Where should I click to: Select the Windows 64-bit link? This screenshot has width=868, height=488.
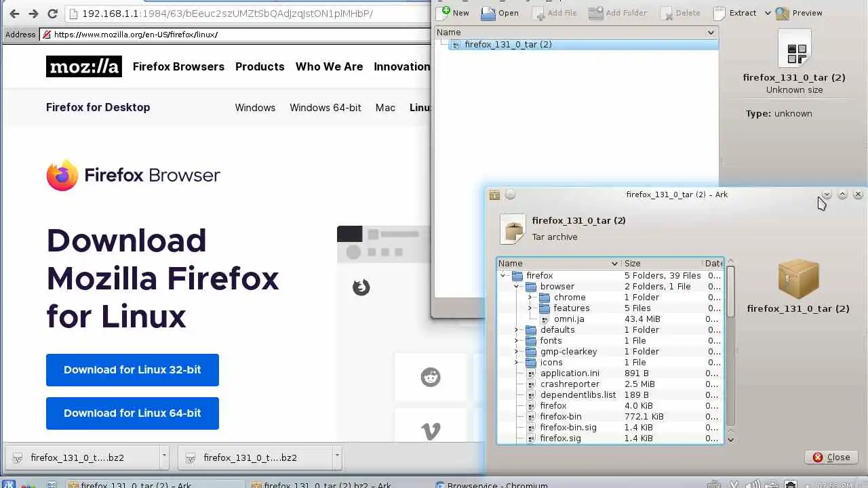tap(325, 107)
